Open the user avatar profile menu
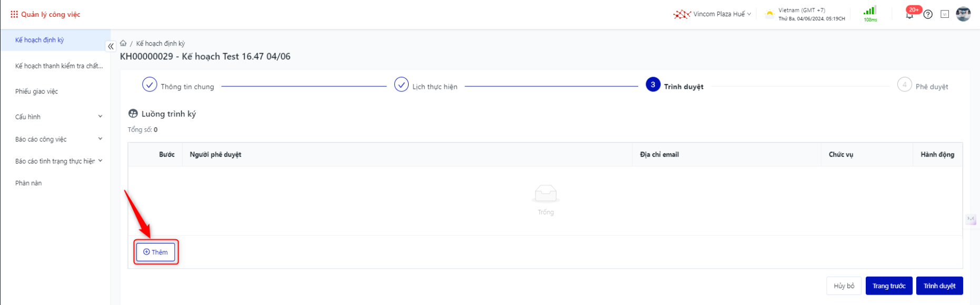The image size is (980, 305). click(x=963, y=14)
